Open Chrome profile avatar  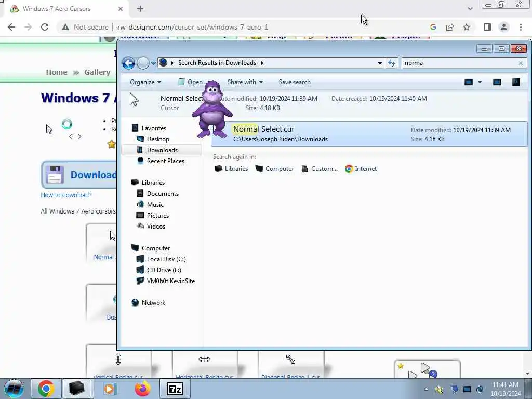[504, 27]
